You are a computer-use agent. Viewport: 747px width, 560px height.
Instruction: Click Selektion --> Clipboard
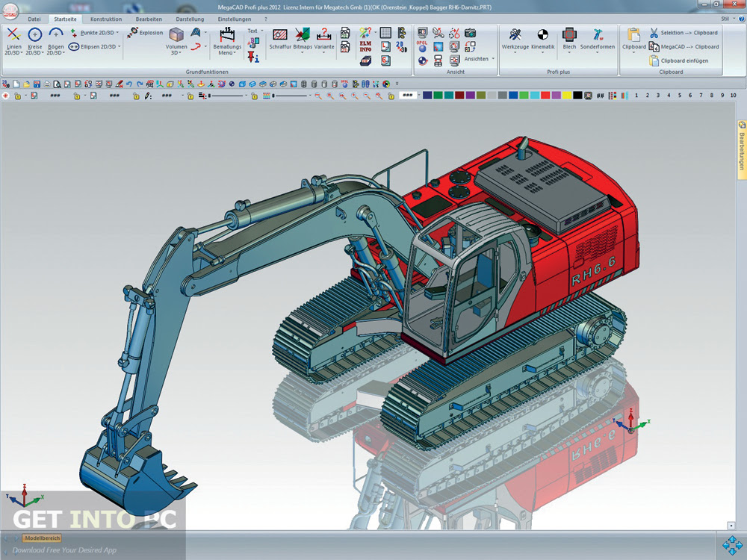tap(684, 33)
